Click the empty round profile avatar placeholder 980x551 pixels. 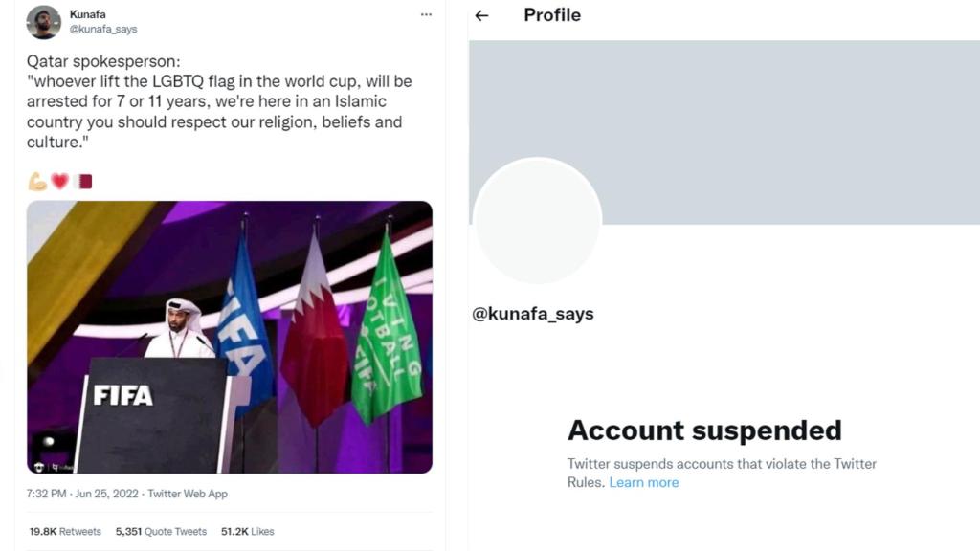[537, 222]
